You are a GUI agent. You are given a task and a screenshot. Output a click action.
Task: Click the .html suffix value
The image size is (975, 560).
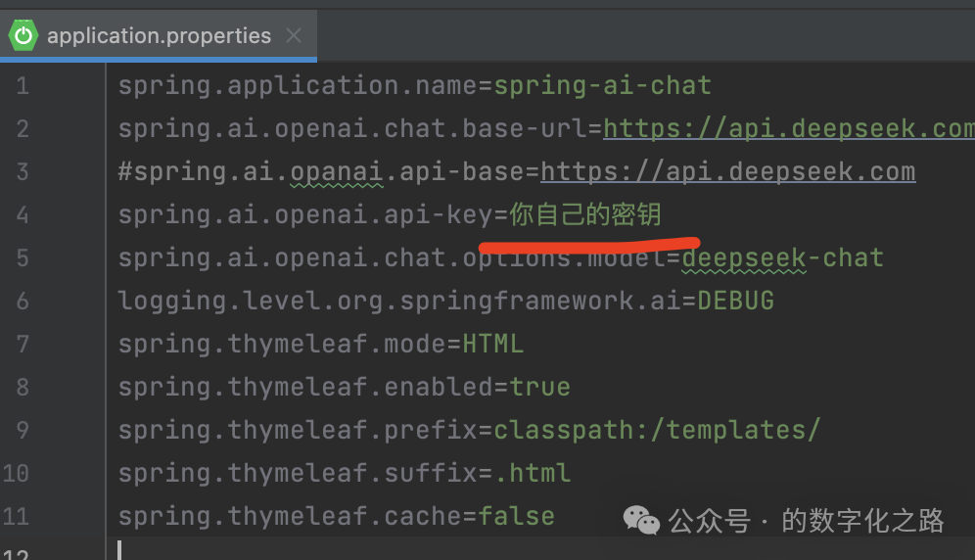click(x=533, y=474)
